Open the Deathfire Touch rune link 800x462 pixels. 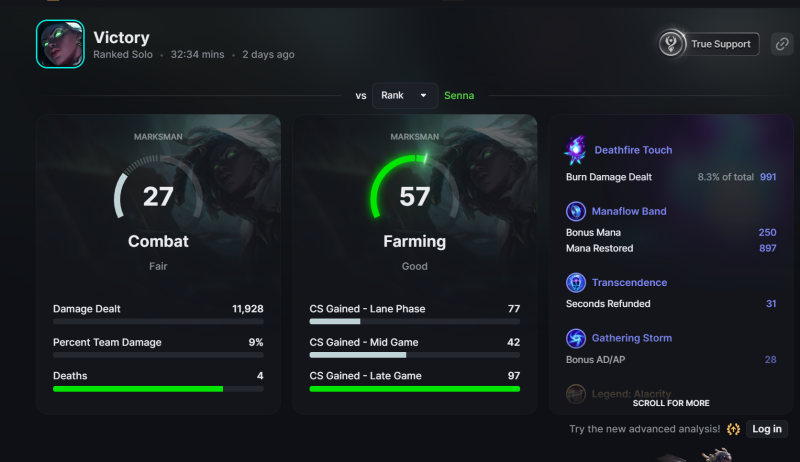(633, 150)
